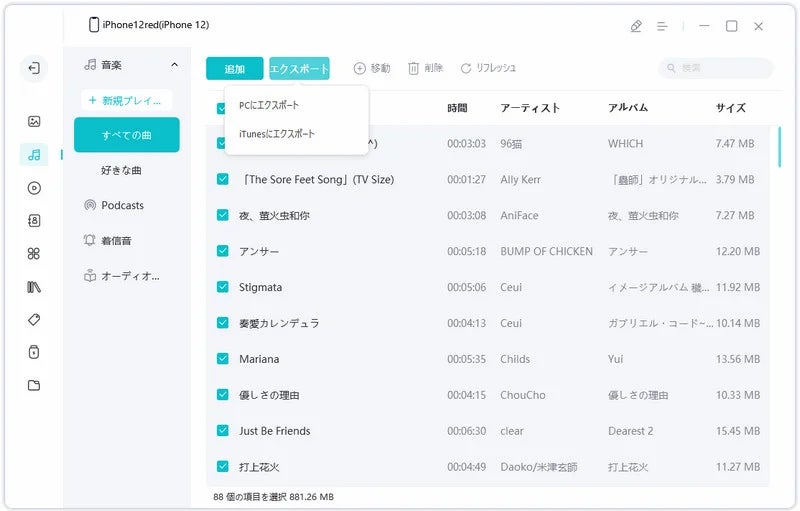Screen dimensions: 800x511
Task: Click artist ChouCho cell
Action: [x=522, y=395]
